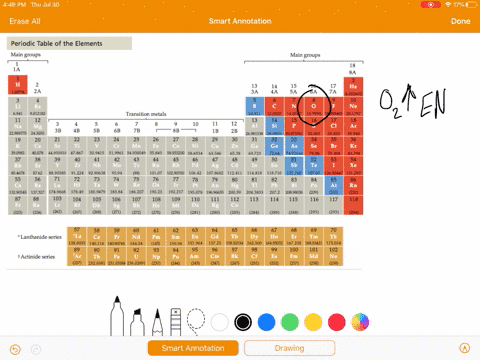Tap the hydrogen H cell in the table
The image size is (480, 360).
(18, 85)
